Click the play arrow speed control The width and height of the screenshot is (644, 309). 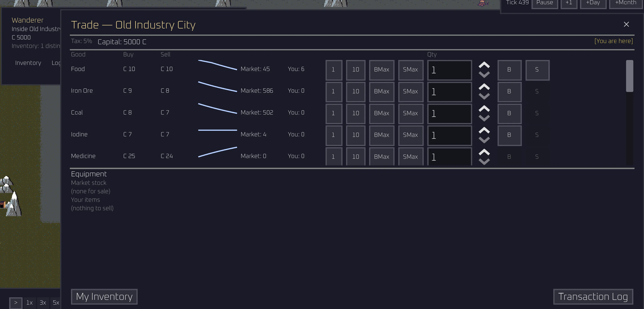coord(16,303)
